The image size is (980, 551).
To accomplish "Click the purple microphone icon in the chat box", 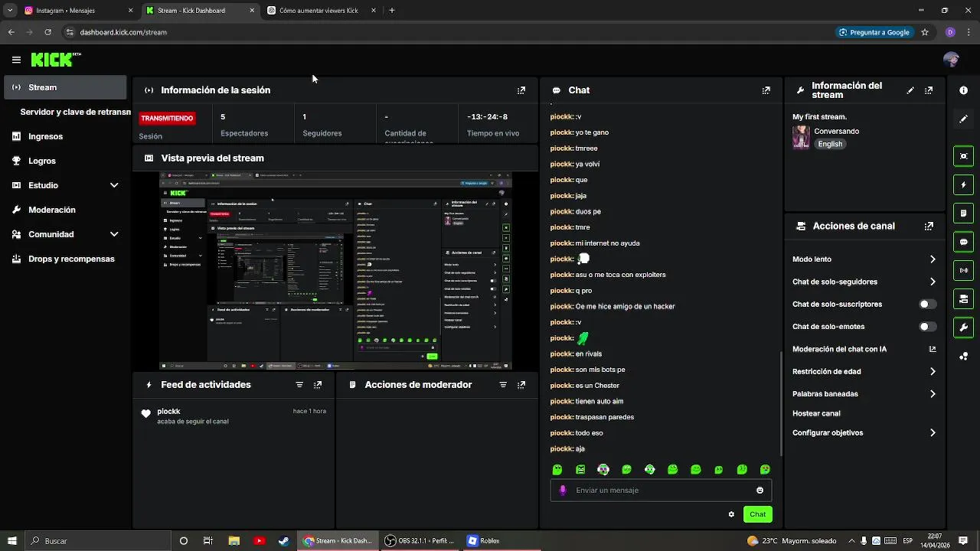I will pos(563,491).
